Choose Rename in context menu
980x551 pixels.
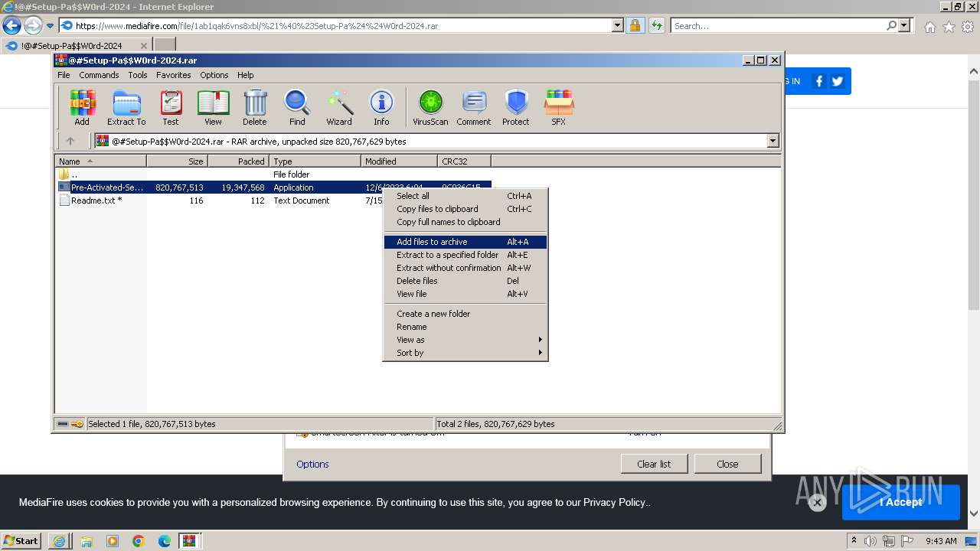(x=465, y=327)
